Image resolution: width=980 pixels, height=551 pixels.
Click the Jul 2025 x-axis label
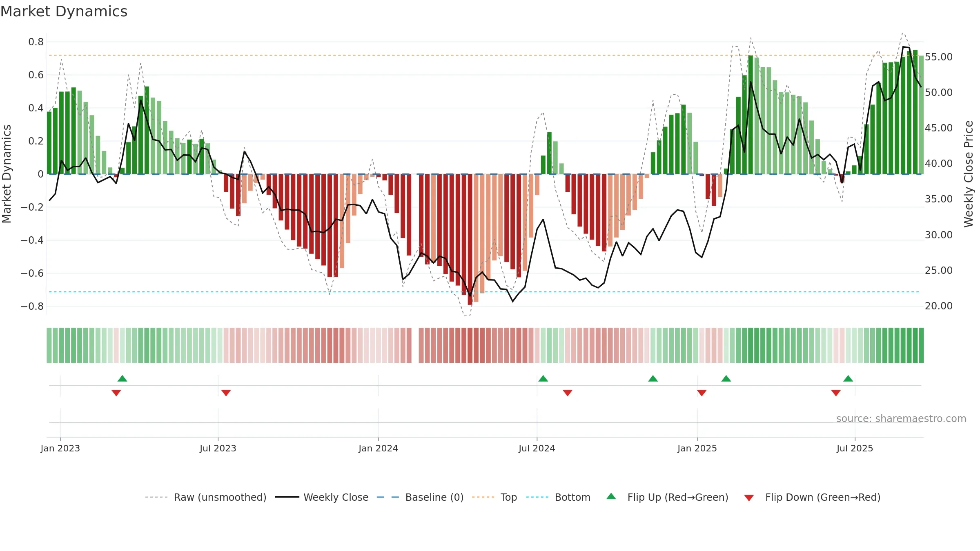pyautogui.click(x=855, y=448)
